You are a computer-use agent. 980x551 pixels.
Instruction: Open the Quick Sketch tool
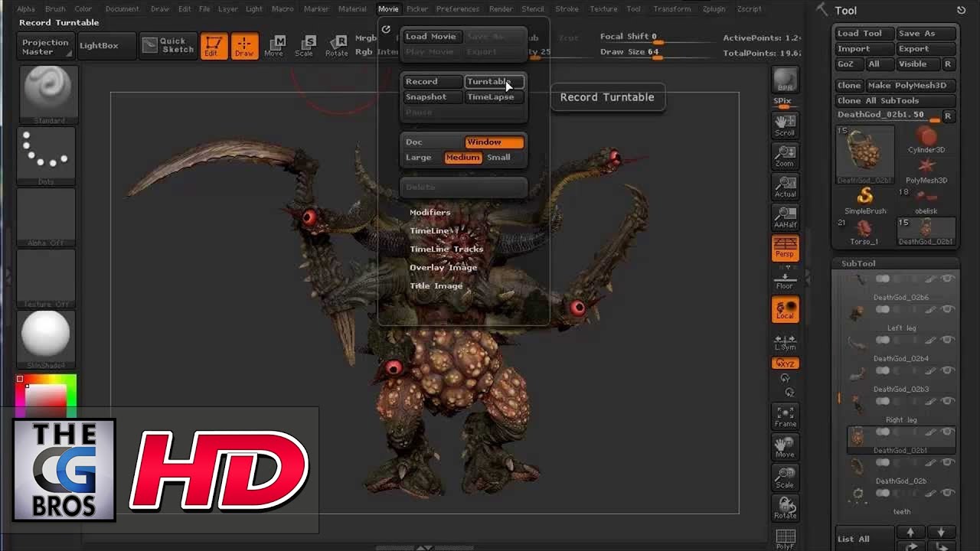(x=168, y=45)
